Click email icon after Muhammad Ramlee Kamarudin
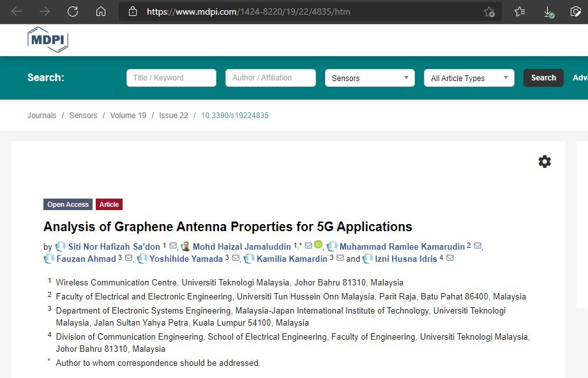 pyautogui.click(x=478, y=246)
